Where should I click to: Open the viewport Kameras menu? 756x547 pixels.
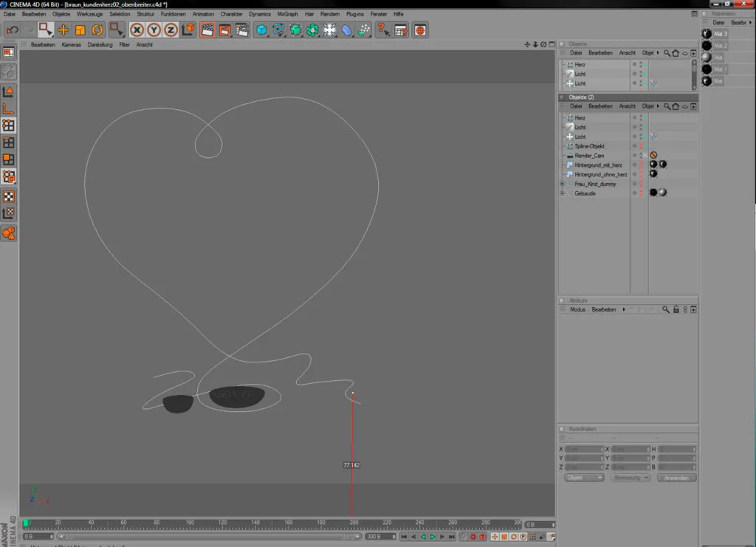click(x=72, y=45)
